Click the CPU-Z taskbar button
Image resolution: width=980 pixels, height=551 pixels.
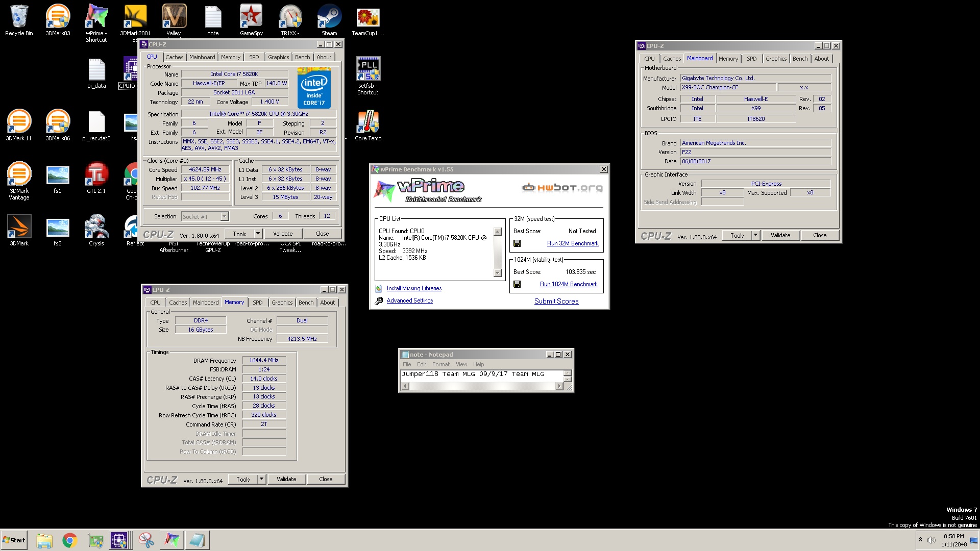119,540
